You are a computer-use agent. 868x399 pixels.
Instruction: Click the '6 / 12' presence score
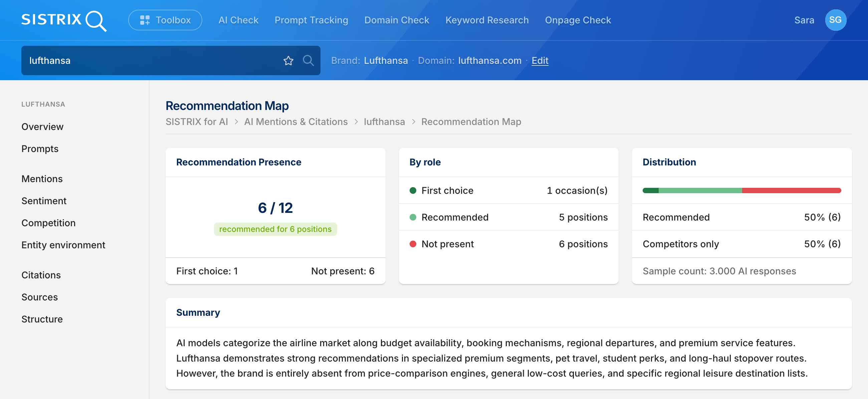tap(275, 208)
